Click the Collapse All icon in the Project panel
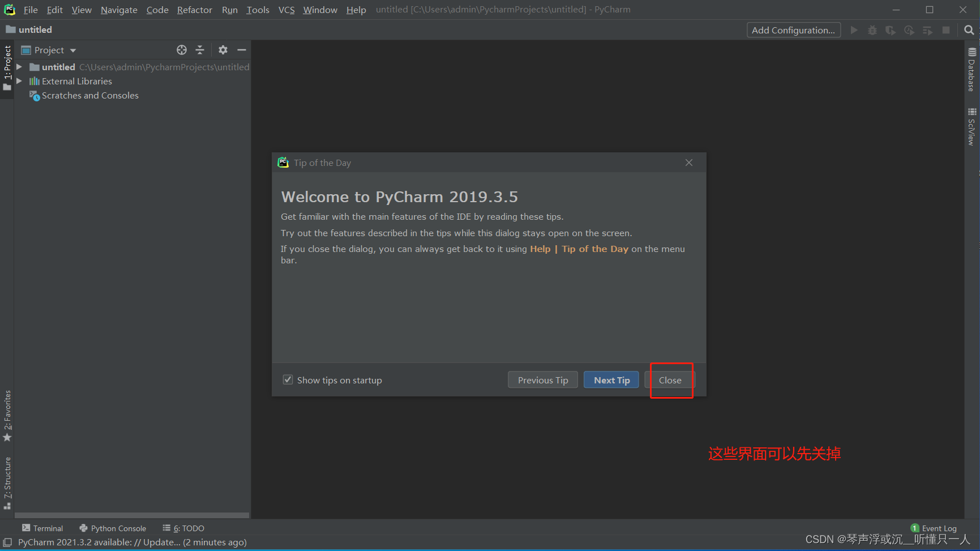This screenshot has width=980, height=551. pos(200,50)
